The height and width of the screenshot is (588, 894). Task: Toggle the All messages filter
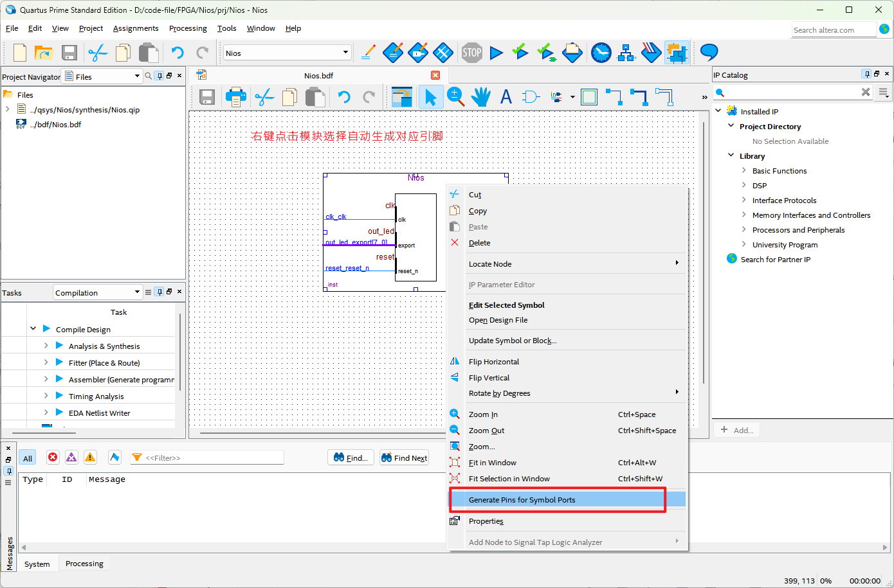[x=28, y=458]
